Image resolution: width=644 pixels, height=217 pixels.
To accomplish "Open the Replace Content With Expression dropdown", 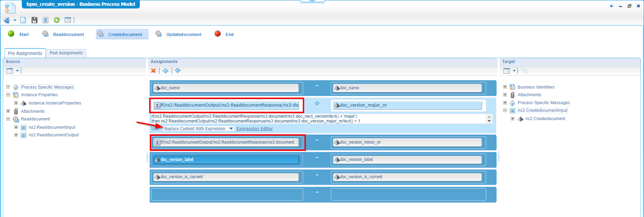I will tap(231, 129).
